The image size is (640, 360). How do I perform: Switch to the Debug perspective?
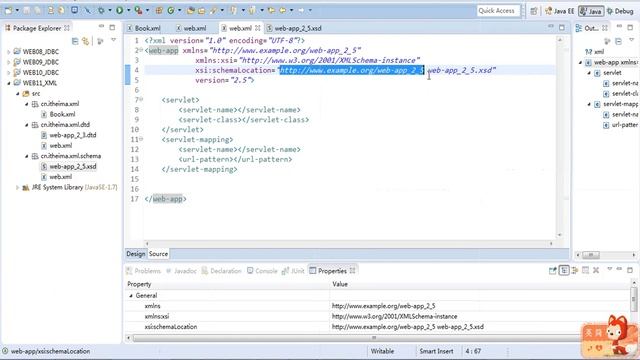point(620,11)
